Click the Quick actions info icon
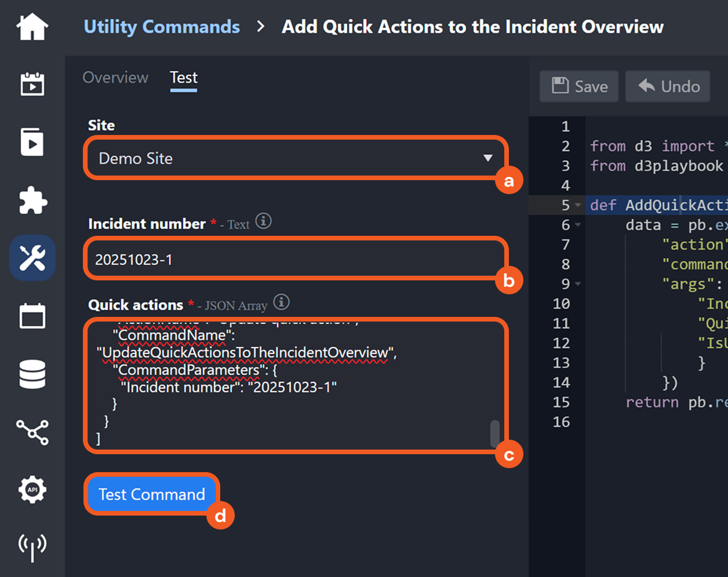Viewport: 728px width, 577px height. (281, 302)
